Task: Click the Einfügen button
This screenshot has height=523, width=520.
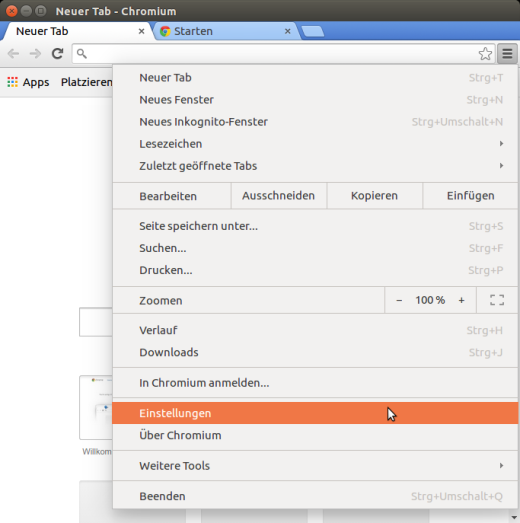Action: (470, 196)
